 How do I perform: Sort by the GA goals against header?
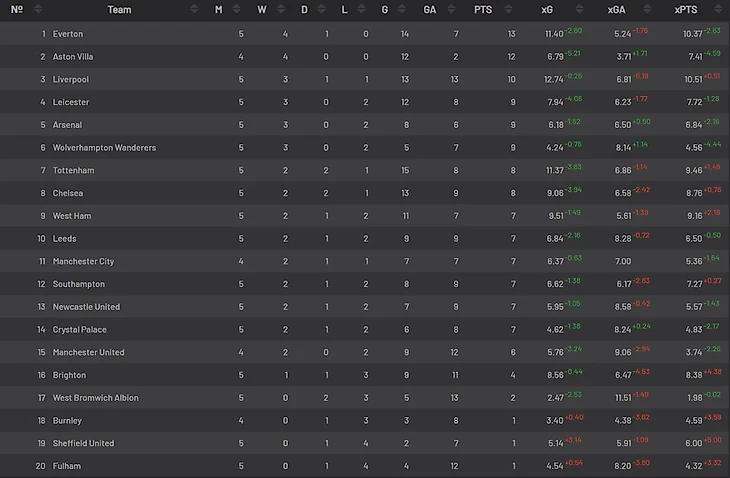point(429,10)
